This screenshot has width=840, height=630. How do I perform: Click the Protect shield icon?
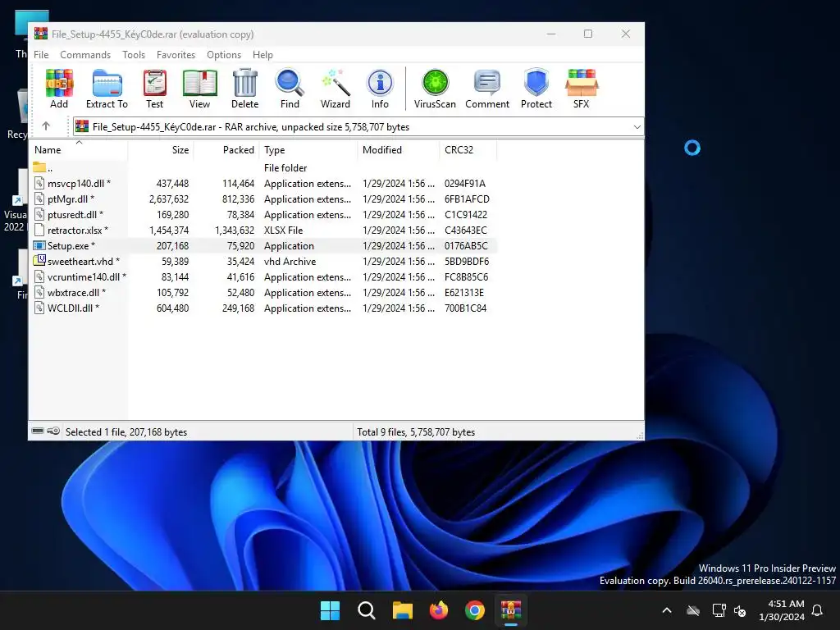pos(536,89)
